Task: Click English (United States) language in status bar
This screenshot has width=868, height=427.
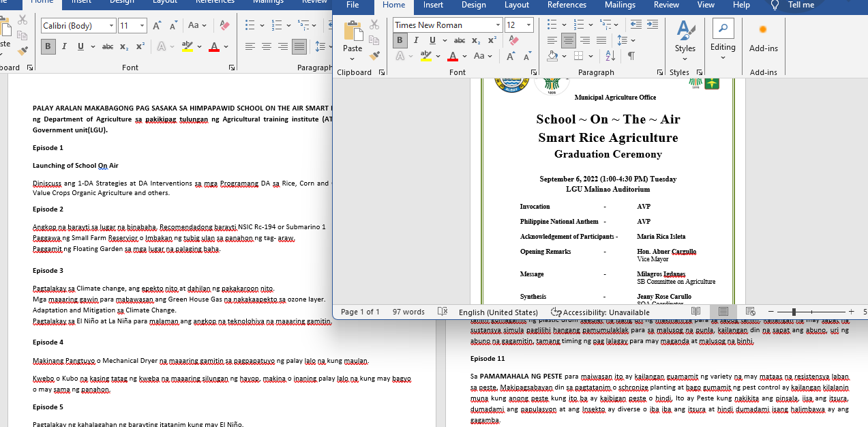Action: tap(498, 312)
